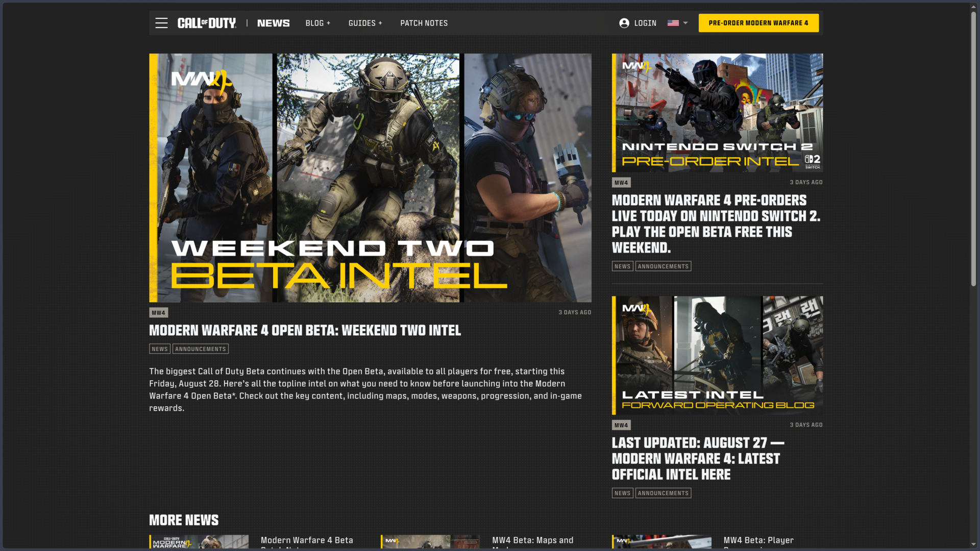Screen dimensions: 980x551
Task: Expand the Blog + menu
Action: pos(318,23)
